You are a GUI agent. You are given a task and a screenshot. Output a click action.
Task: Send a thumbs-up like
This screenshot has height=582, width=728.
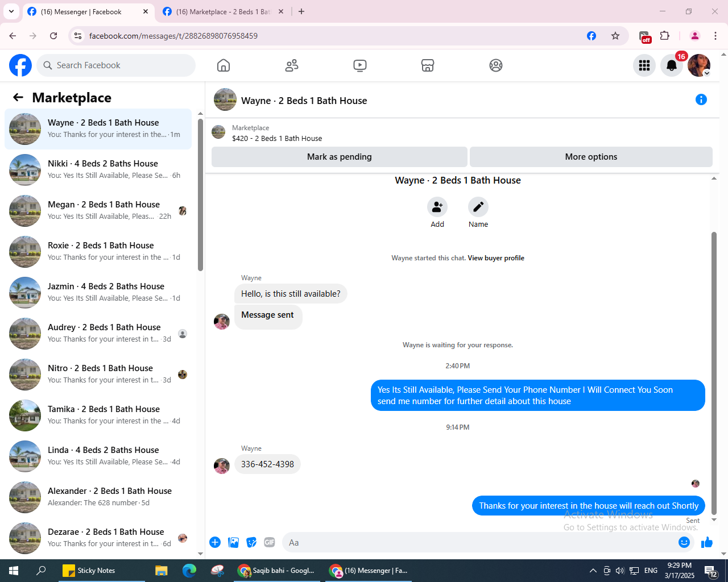(x=707, y=542)
